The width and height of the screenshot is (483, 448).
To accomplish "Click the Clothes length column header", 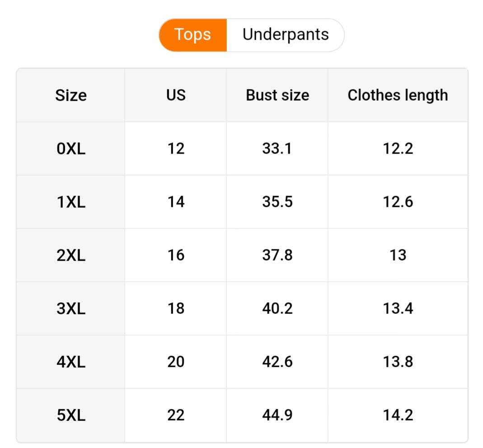I will coord(398,95).
